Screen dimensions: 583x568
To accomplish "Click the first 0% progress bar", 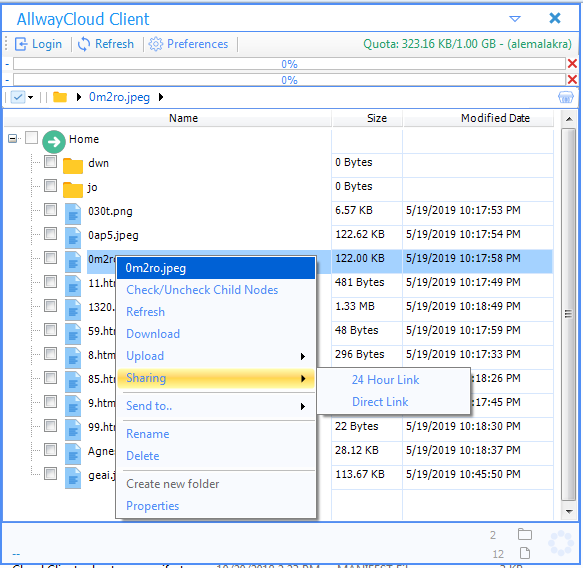I will coord(289,64).
